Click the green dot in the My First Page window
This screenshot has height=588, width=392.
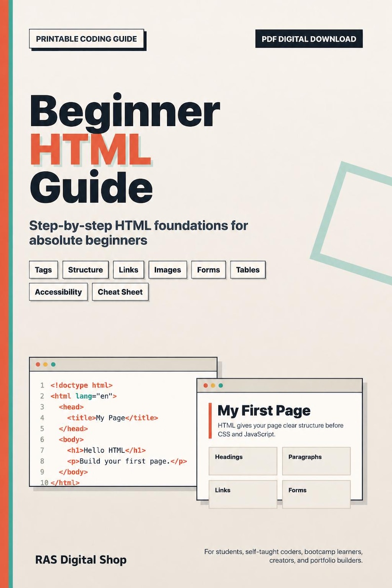pyautogui.click(x=220, y=385)
